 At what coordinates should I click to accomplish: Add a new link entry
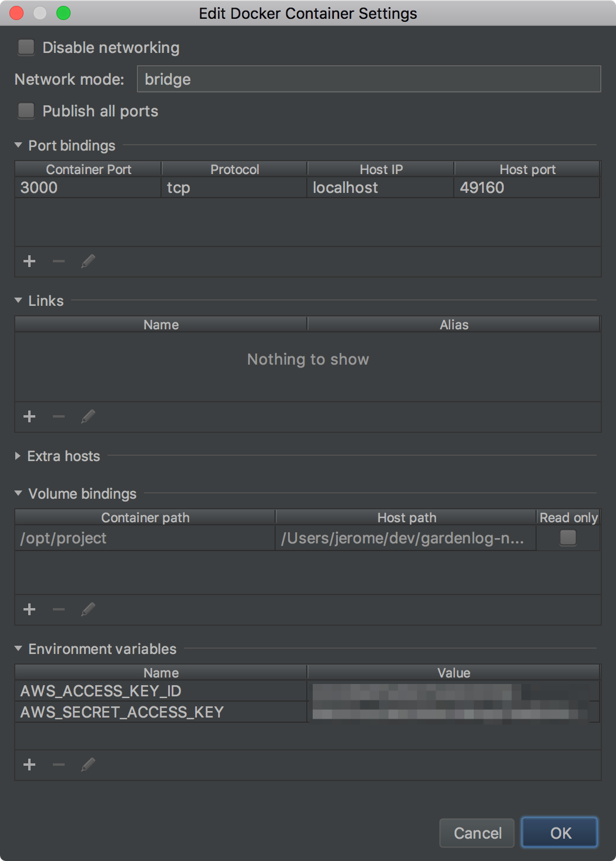(x=29, y=416)
